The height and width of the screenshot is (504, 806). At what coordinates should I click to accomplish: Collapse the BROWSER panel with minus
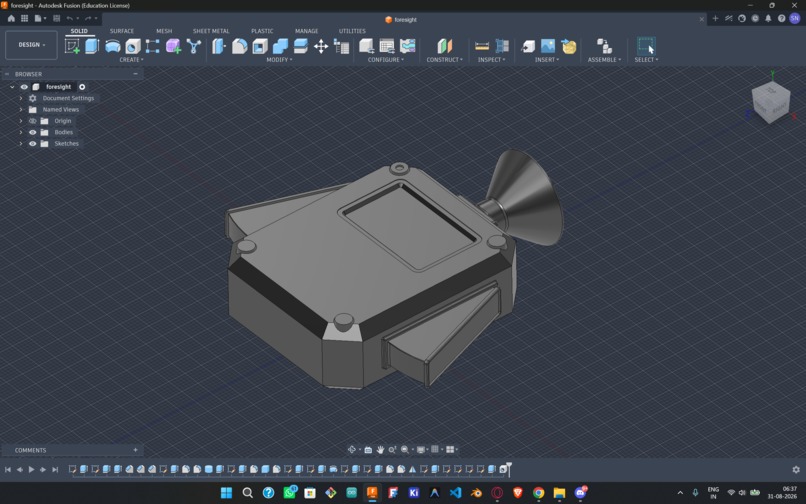click(x=136, y=74)
